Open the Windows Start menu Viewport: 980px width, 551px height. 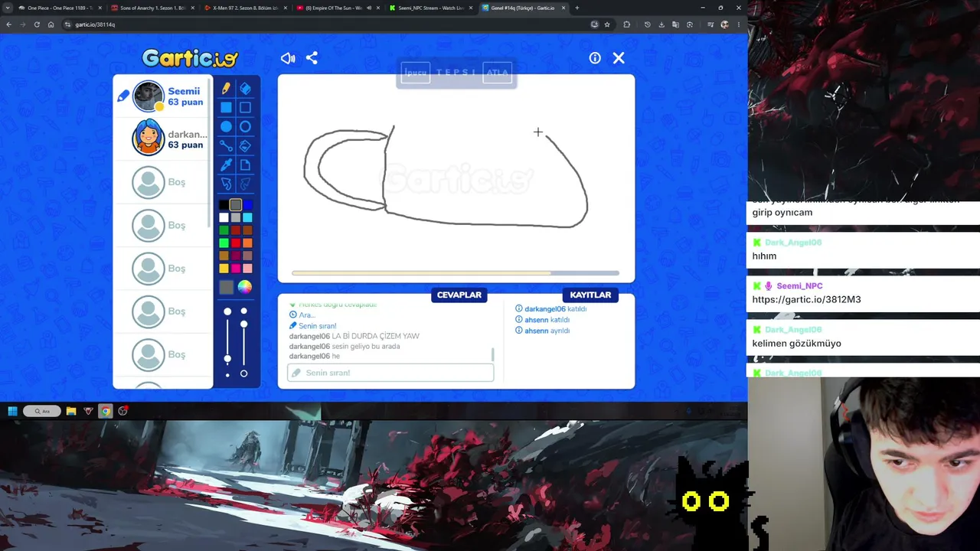coord(12,411)
